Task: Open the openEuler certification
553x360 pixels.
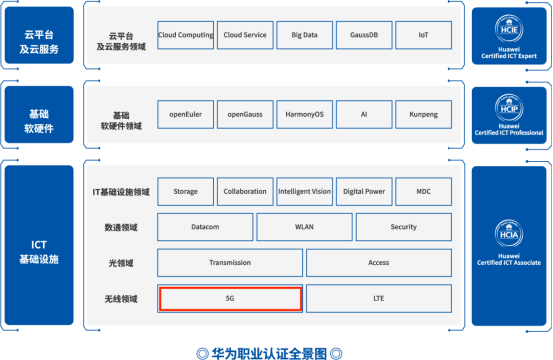Action: (186, 115)
